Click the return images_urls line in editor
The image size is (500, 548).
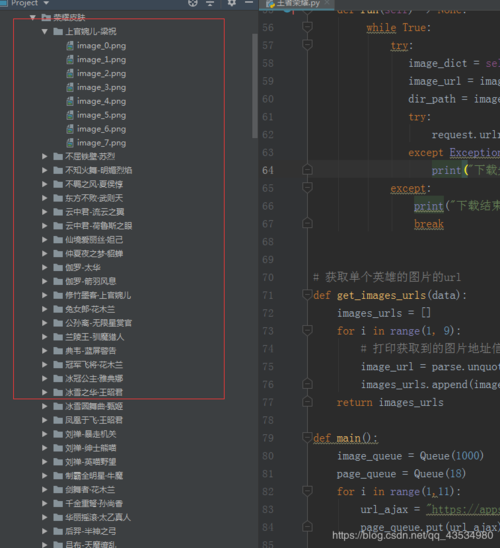click(x=390, y=402)
